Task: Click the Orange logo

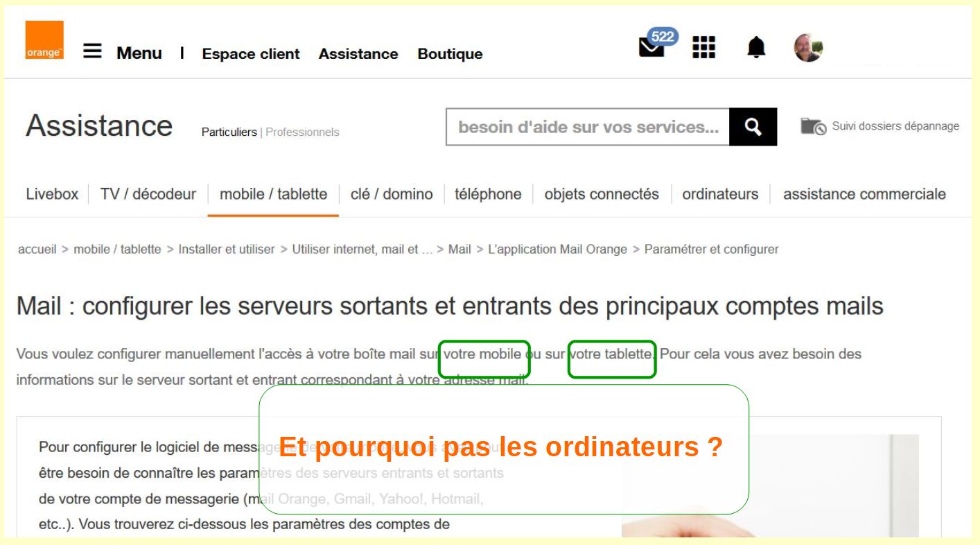Action: click(44, 40)
